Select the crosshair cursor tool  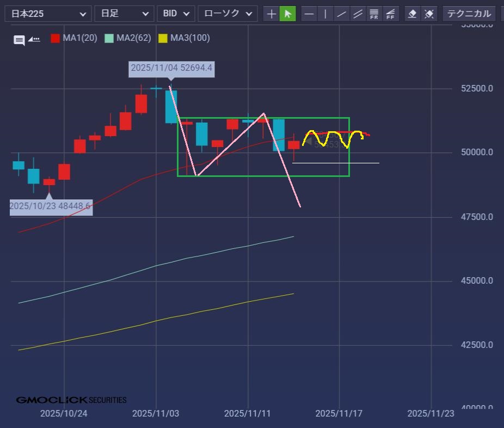click(x=272, y=14)
